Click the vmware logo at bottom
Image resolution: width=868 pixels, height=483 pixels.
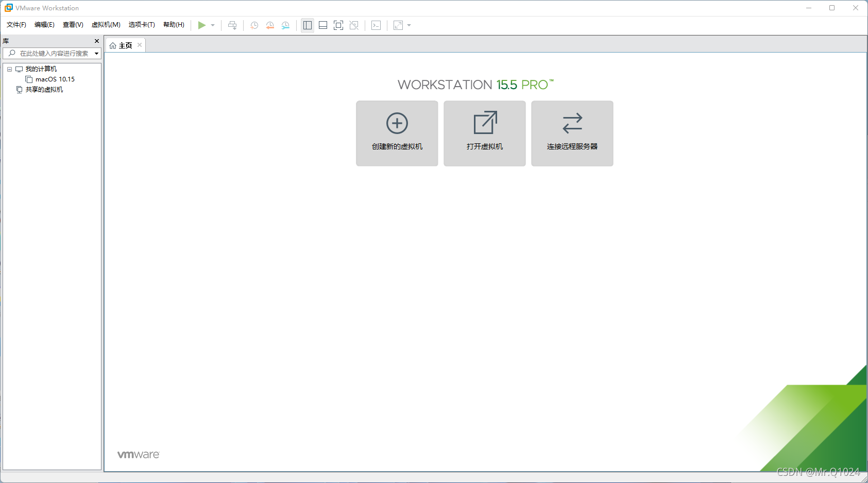click(x=139, y=455)
